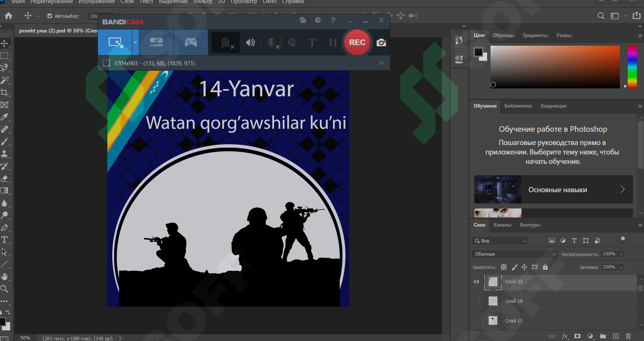Show layer Слой 11 visibility box
The height and width of the screenshot is (341, 644).
pos(477,321)
